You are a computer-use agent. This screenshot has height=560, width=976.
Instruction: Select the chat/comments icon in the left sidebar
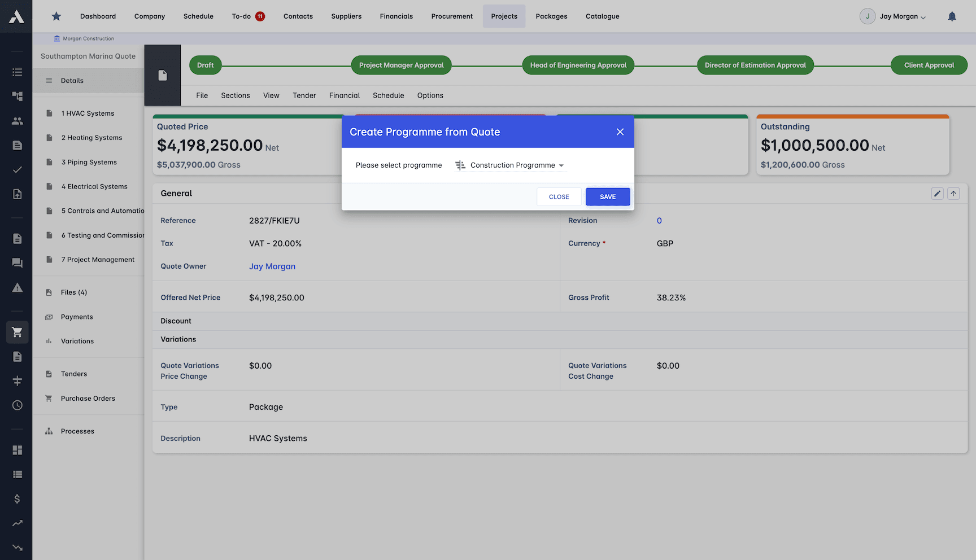17,262
